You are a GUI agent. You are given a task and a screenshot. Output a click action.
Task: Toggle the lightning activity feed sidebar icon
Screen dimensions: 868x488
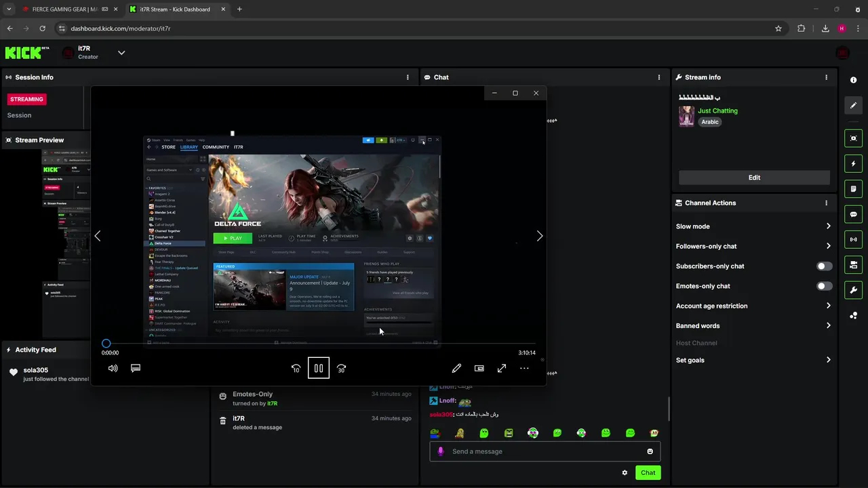tap(853, 163)
